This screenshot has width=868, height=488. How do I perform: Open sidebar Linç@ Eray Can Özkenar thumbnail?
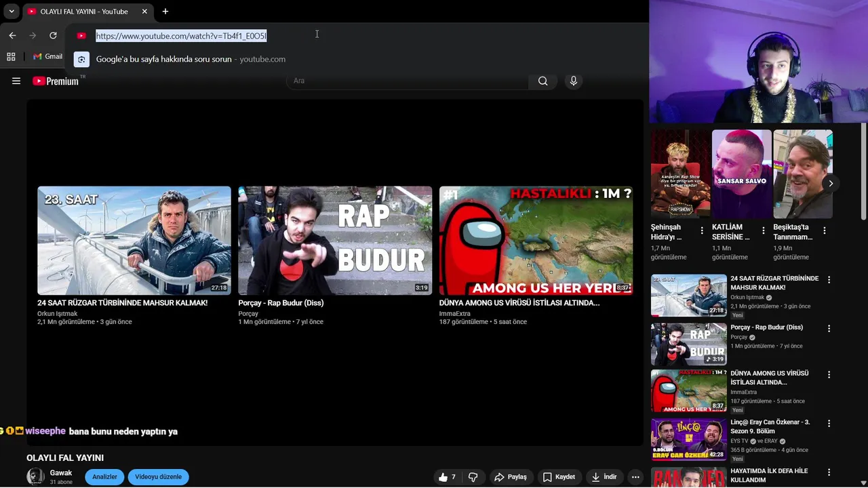689,440
